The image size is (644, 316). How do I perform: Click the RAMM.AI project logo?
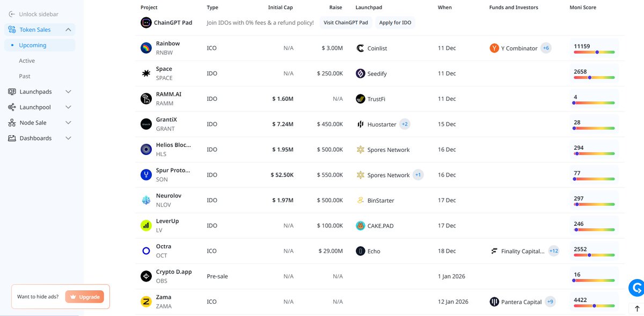(x=146, y=99)
